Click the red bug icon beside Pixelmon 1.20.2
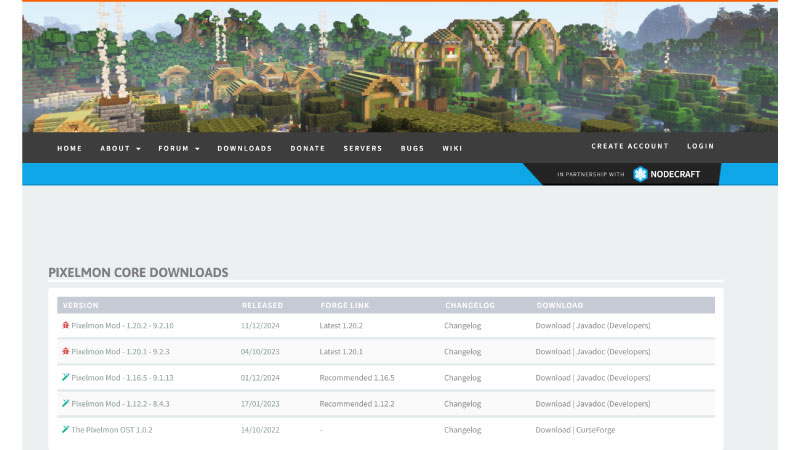Image resolution: width=800 pixels, height=450 pixels. [65, 325]
